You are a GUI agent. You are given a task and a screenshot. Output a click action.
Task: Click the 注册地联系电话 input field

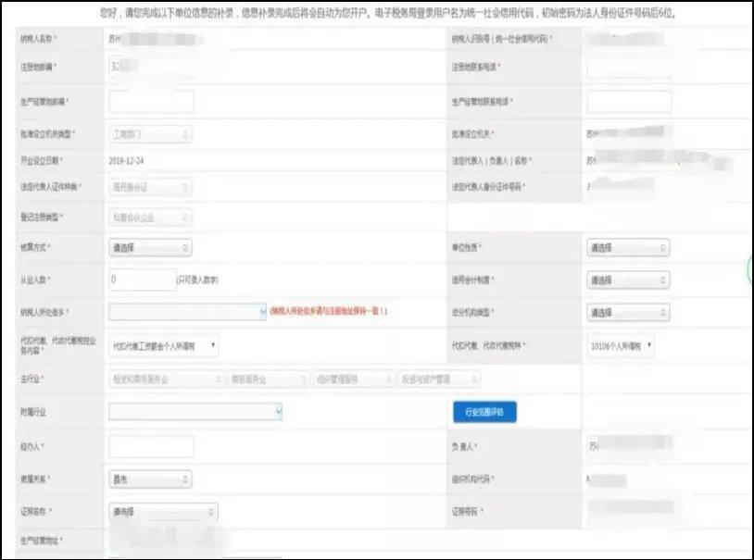(x=629, y=67)
